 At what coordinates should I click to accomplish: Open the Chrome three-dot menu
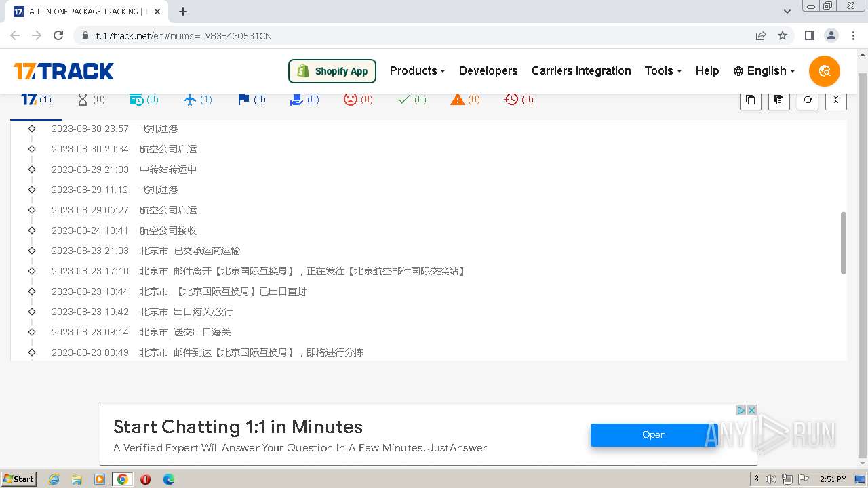[853, 35]
